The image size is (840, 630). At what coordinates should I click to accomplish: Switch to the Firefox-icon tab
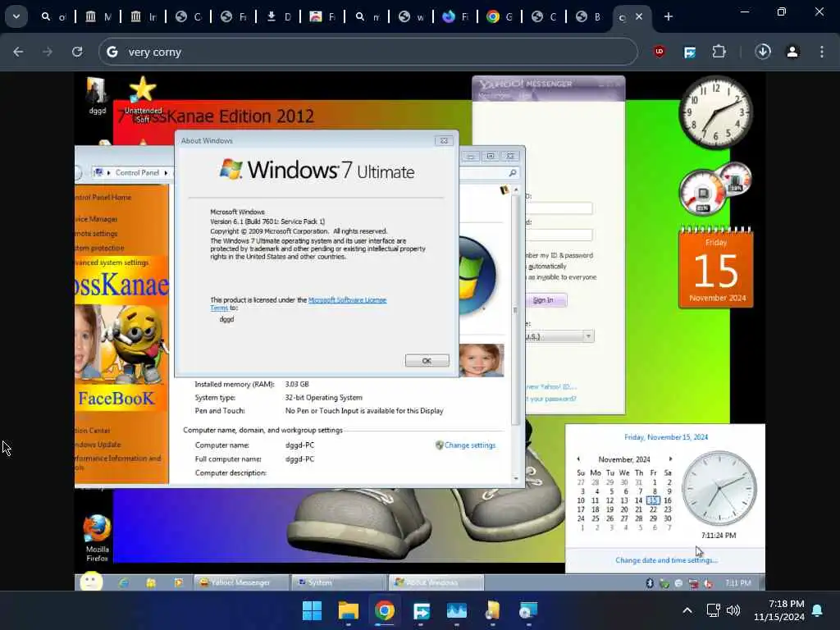click(455, 16)
